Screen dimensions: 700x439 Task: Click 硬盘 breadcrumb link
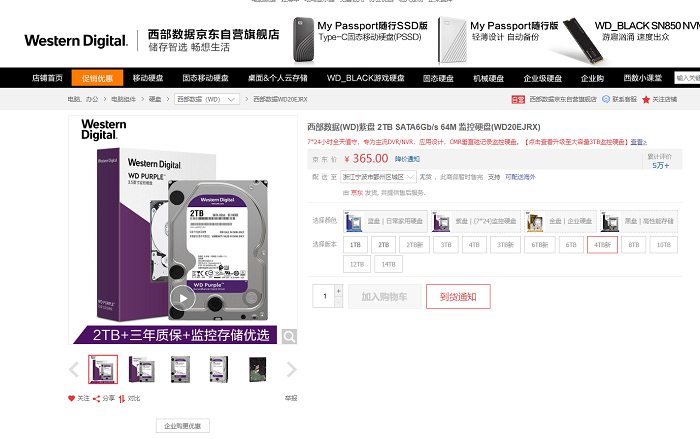[155, 99]
